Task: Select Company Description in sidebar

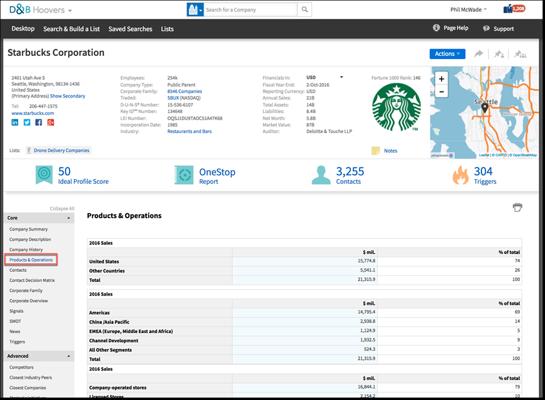Action: click(30, 239)
